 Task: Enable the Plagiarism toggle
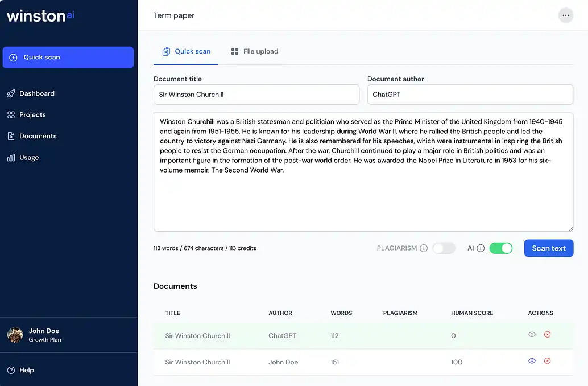pyautogui.click(x=444, y=248)
